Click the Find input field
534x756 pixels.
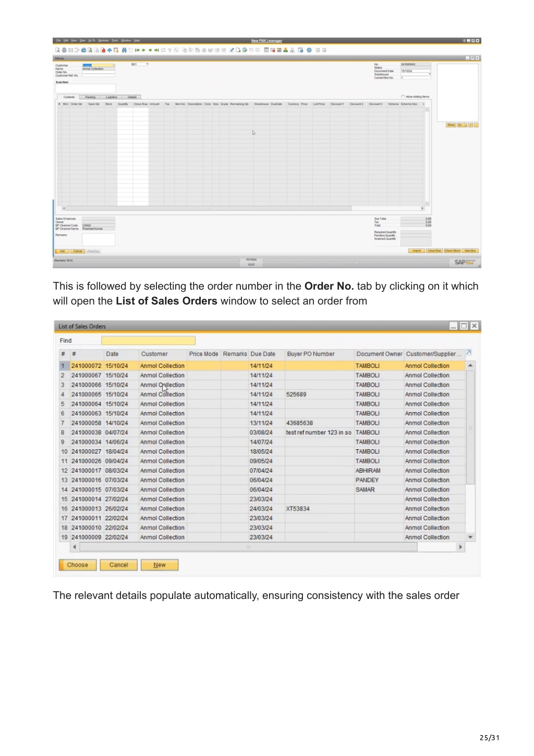click(148, 341)
